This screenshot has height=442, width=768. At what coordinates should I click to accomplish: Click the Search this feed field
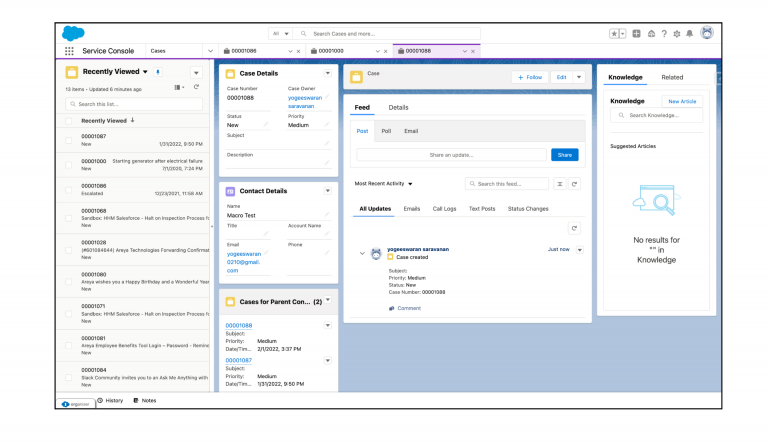[x=507, y=184]
